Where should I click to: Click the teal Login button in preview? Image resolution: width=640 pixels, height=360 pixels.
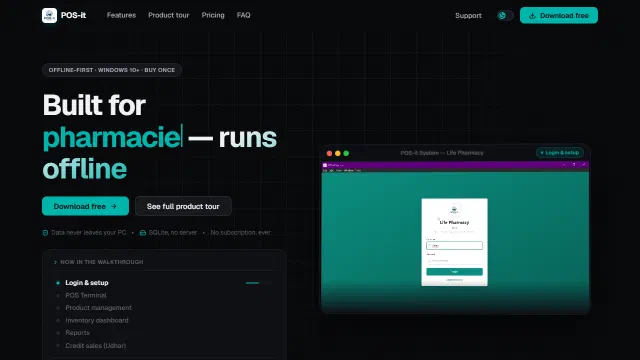tap(454, 271)
